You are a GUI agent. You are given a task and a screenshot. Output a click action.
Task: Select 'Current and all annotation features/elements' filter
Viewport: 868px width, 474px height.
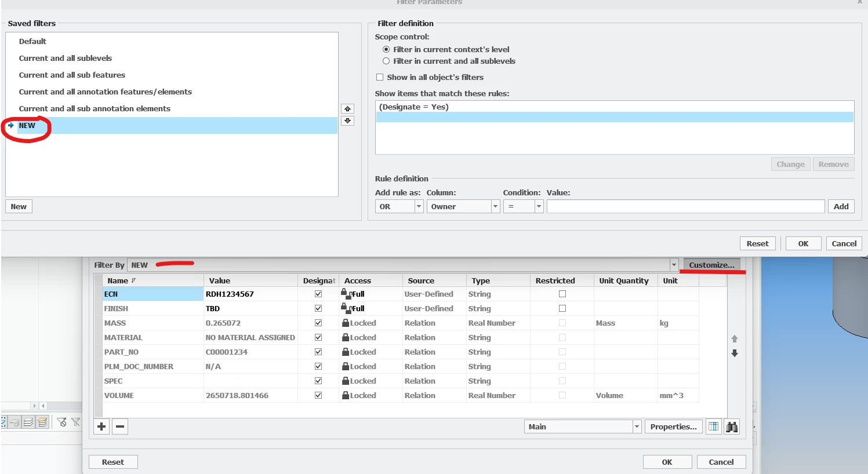pyautogui.click(x=106, y=92)
